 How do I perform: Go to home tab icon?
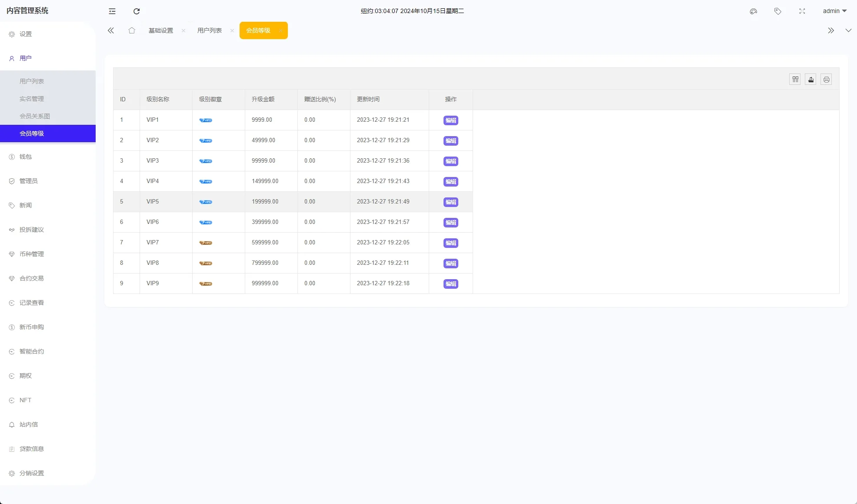[132, 30]
